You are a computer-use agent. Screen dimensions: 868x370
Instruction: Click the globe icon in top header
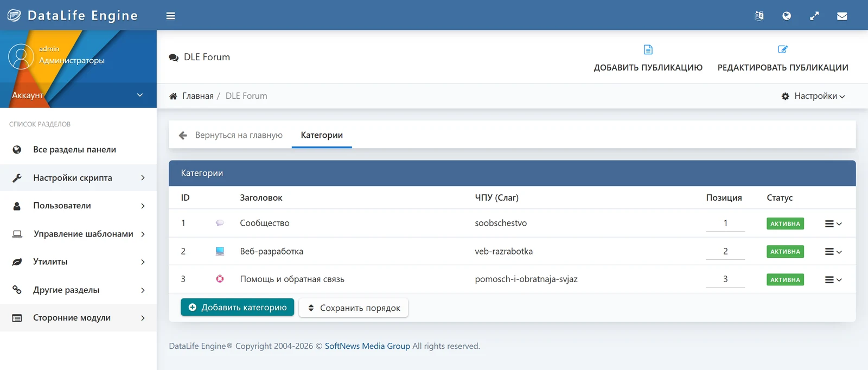(x=787, y=16)
